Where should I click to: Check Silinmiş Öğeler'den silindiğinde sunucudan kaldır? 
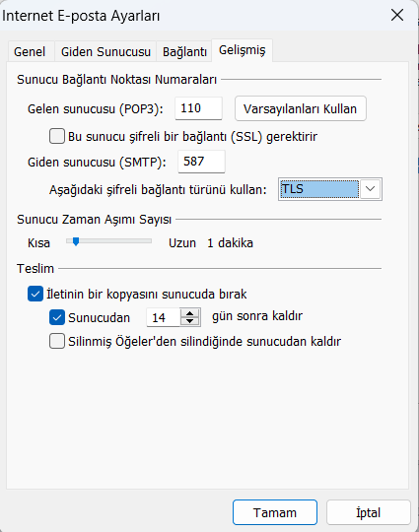pyautogui.click(x=57, y=341)
